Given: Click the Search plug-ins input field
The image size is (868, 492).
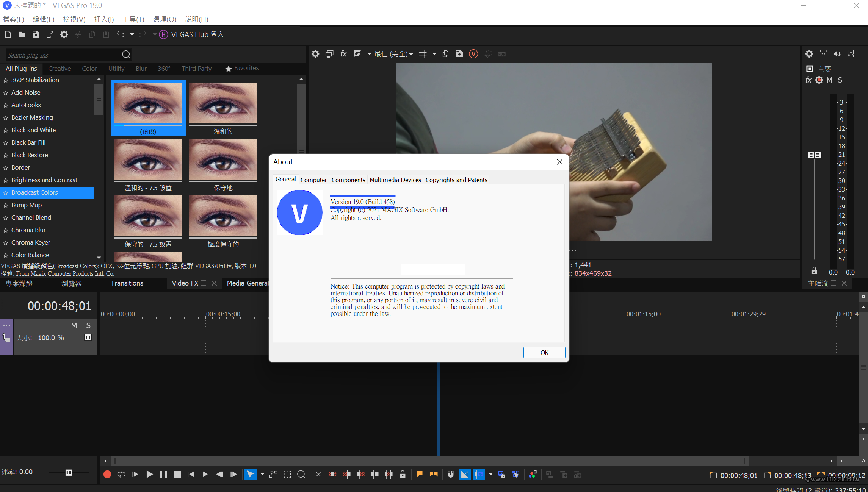Looking at the screenshot, I should [63, 55].
